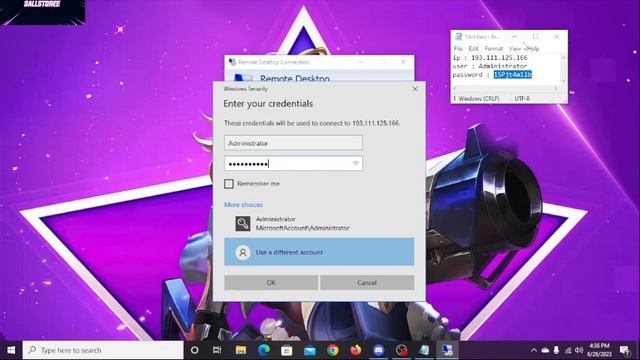Open Notepad File menu
Screen dimensions: 640x360
pos(458,49)
